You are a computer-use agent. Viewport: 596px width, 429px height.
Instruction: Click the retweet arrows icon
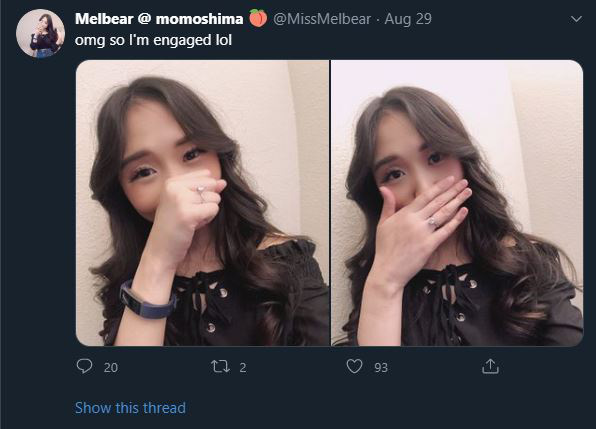220,367
